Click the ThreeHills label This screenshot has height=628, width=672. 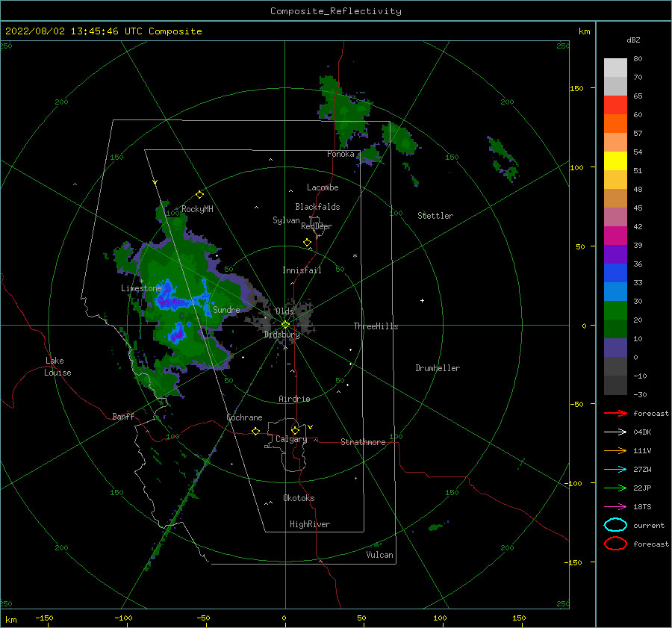click(x=376, y=326)
